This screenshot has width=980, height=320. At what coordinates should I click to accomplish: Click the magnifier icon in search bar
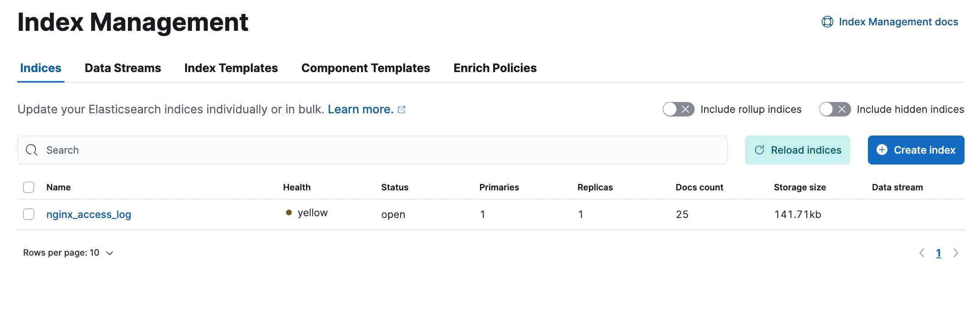pyautogui.click(x=32, y=150)
